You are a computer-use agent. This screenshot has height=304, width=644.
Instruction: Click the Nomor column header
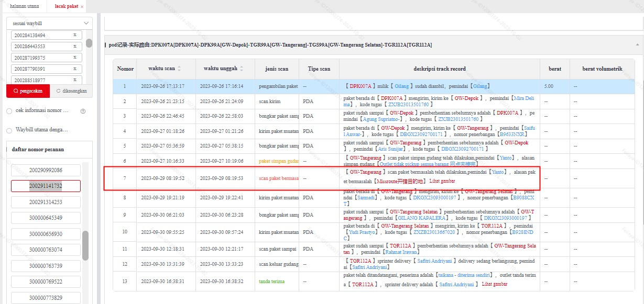(x=125, y=69)
